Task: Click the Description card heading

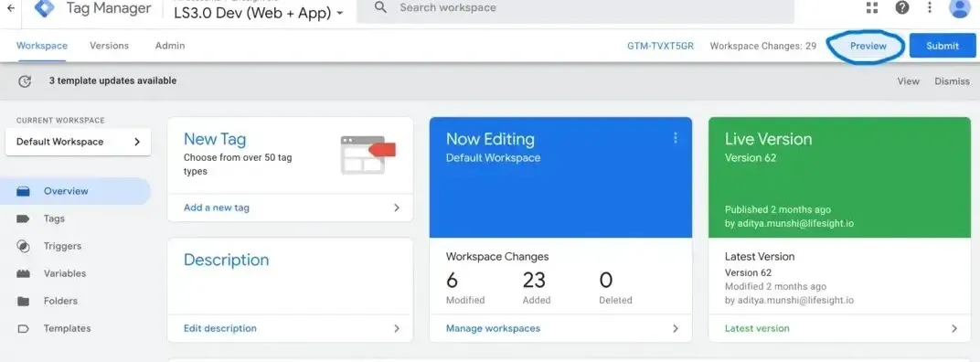Action: point(226,261)
